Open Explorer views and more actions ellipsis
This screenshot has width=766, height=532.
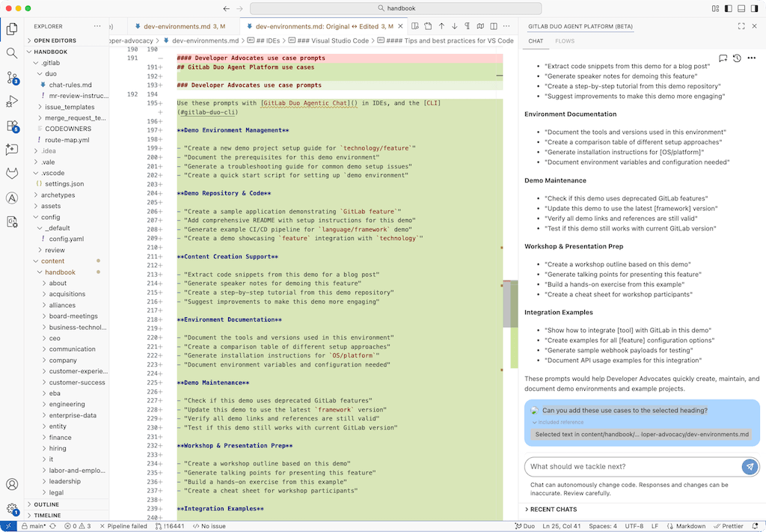click(97, 26)
